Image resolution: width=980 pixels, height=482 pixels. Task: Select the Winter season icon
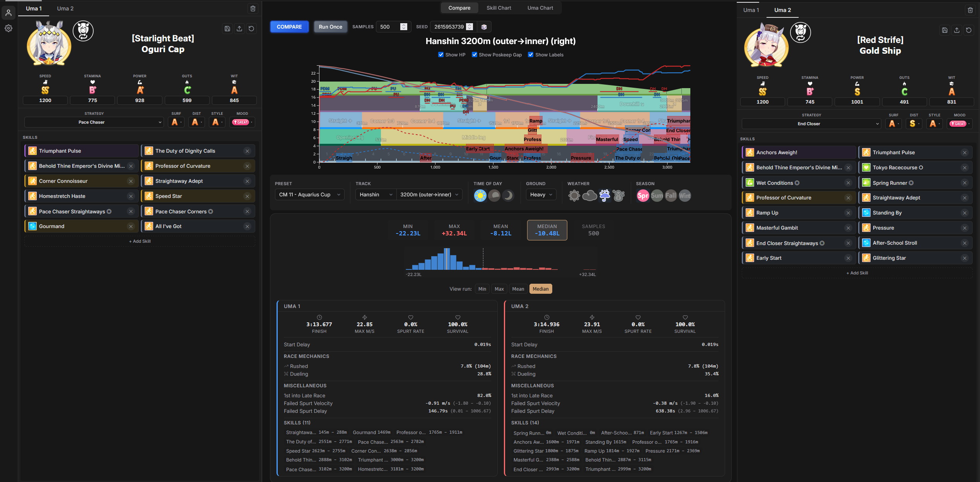(x=685, y=196)
